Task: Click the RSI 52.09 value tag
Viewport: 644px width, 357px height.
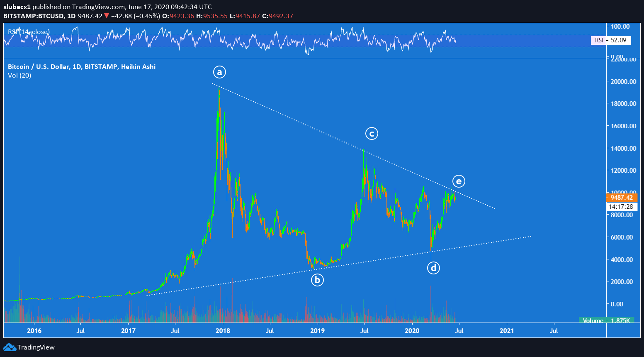Action: pyautogui.click(x=611, y=40)
